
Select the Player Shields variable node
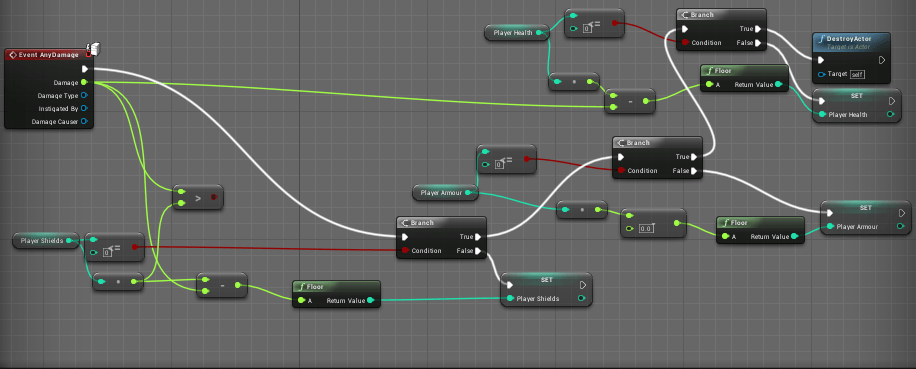click(x=46, y=241)
